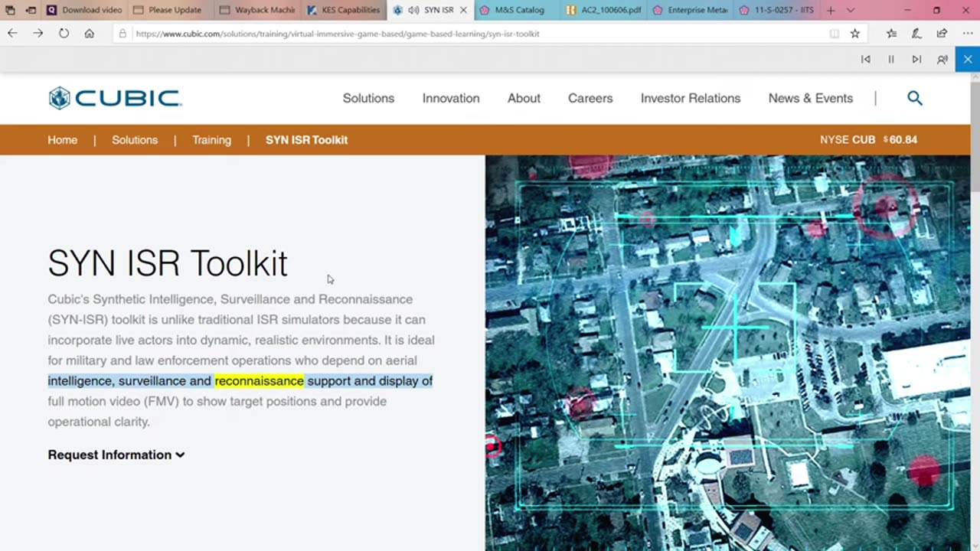Screen dimensions: 980x551
Task: Switch to 11-S-0257 - IITS tab
Action: point(776,10)
